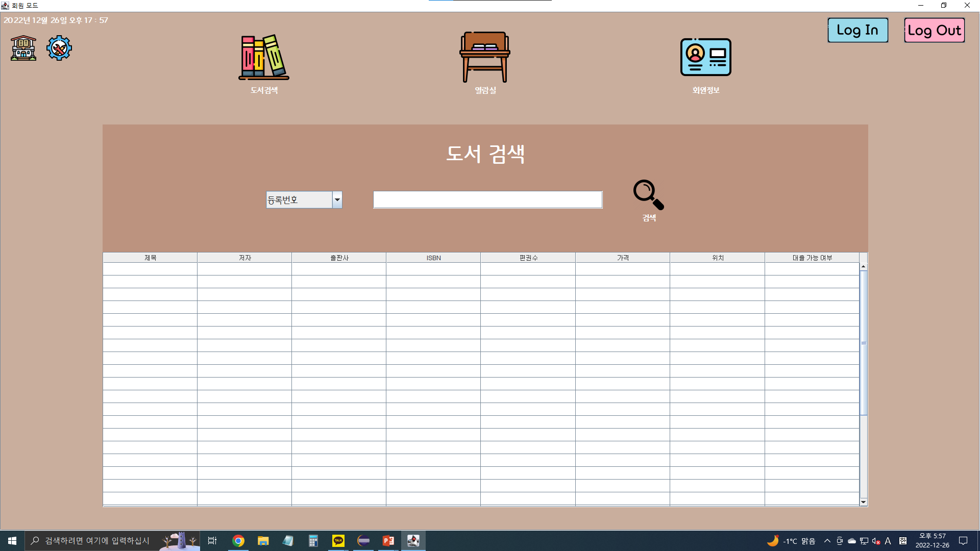Viewport: 980px width, 551px height.
Task: Open KakaoTalk from the taskbar
Action: (x=338, y=541)
